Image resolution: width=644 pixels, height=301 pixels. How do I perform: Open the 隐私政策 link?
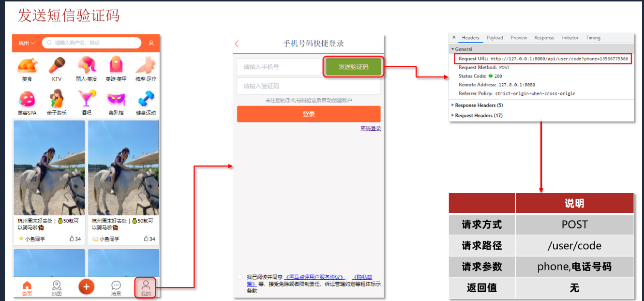click(x=362, y=277)
